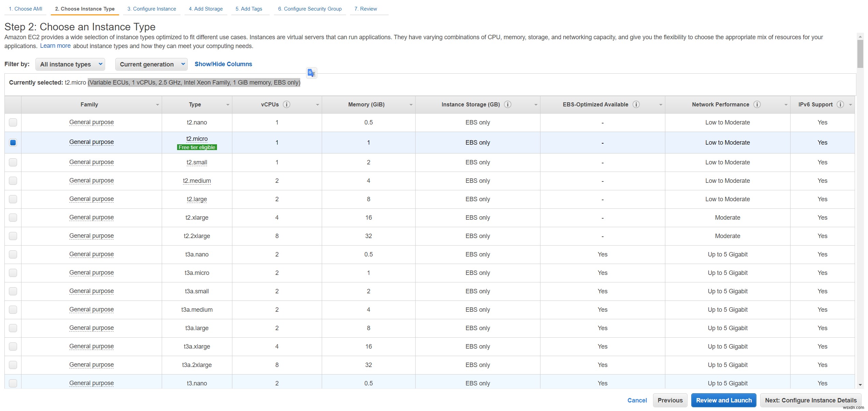Image resolution: width=868 pixels, height=411 pixels.
Task: Toggle the t2.micro instance checkbox
Action: coord(13,143)
